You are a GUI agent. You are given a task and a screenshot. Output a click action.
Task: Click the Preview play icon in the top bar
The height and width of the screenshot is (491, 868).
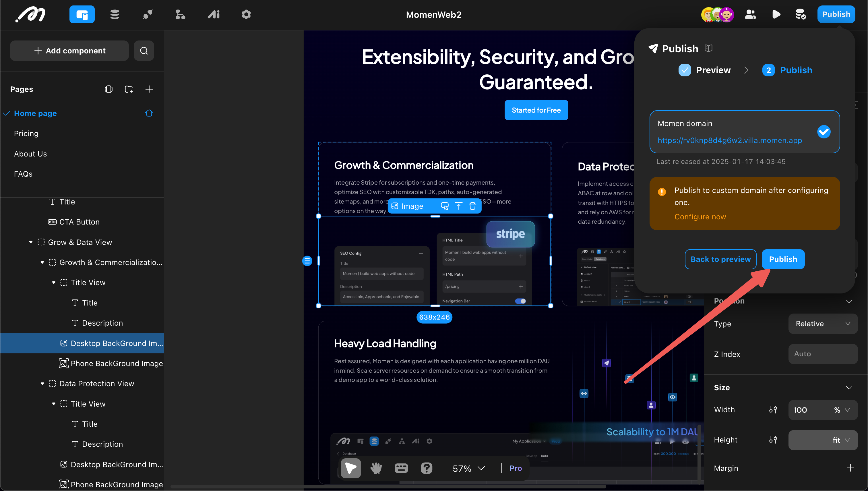776,15
